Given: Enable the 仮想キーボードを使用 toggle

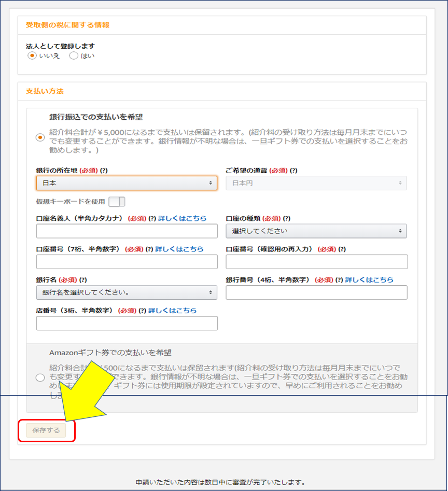Looking at the screenshot, I should 116,201.
